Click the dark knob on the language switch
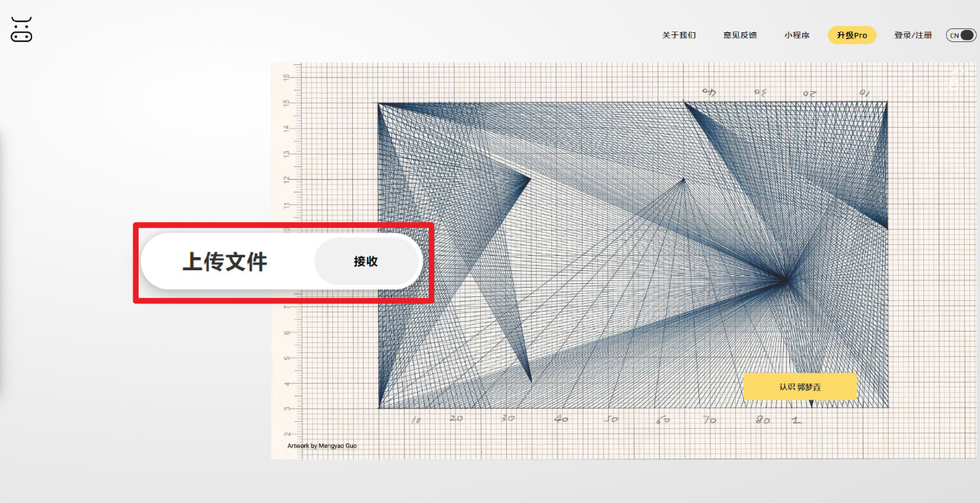 (x=966, y=34)
